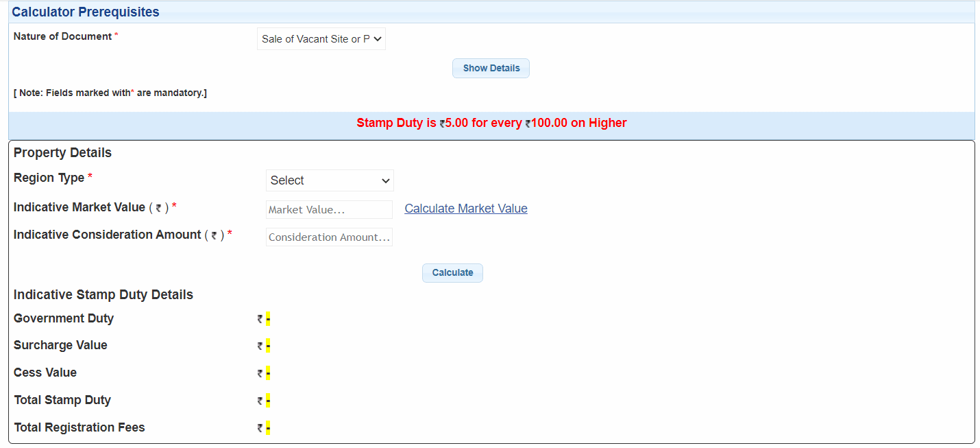This screenshot has height=448, width=980.
Task: Click the Calculate button
Action: tap(452, 272)
